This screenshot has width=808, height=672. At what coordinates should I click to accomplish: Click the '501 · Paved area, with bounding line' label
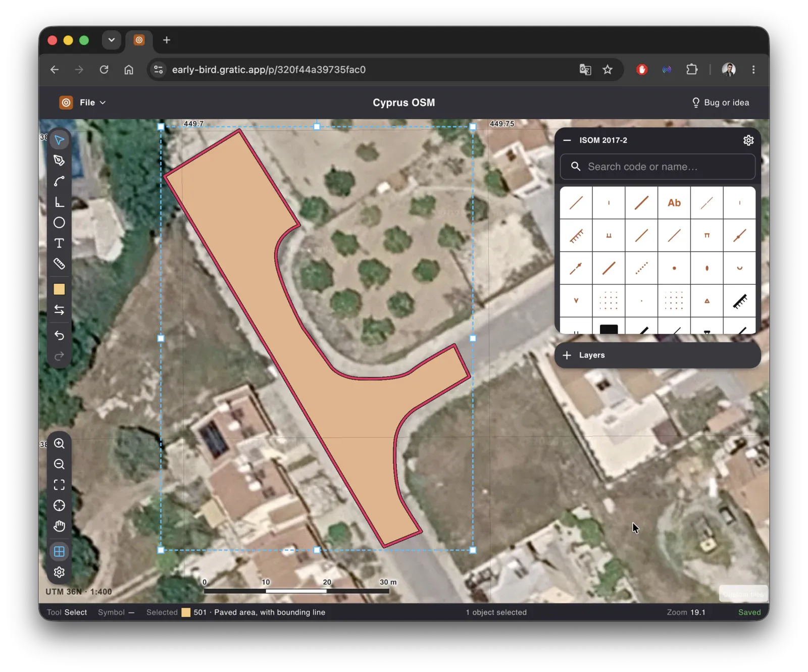pos(260,612)
